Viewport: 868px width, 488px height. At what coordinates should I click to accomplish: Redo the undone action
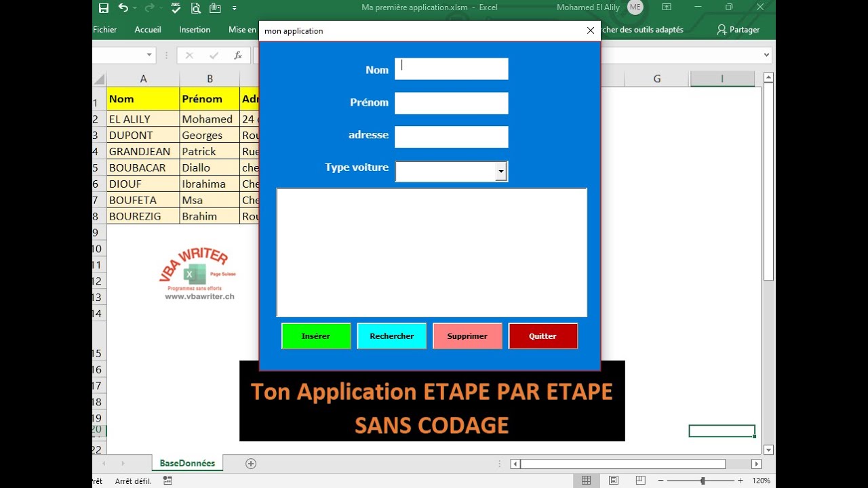(x=149, y=8)
